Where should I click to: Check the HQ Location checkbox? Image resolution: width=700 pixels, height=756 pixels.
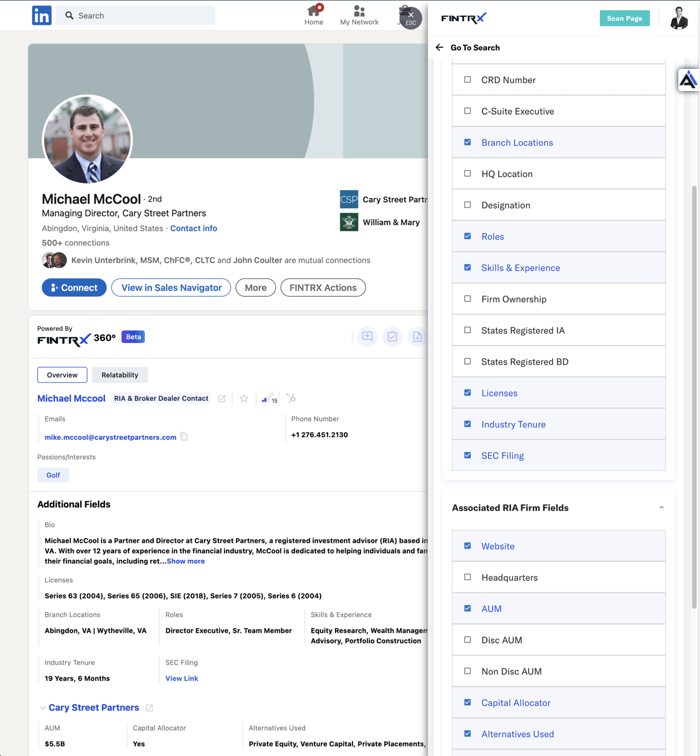click(x=468, y=174)
